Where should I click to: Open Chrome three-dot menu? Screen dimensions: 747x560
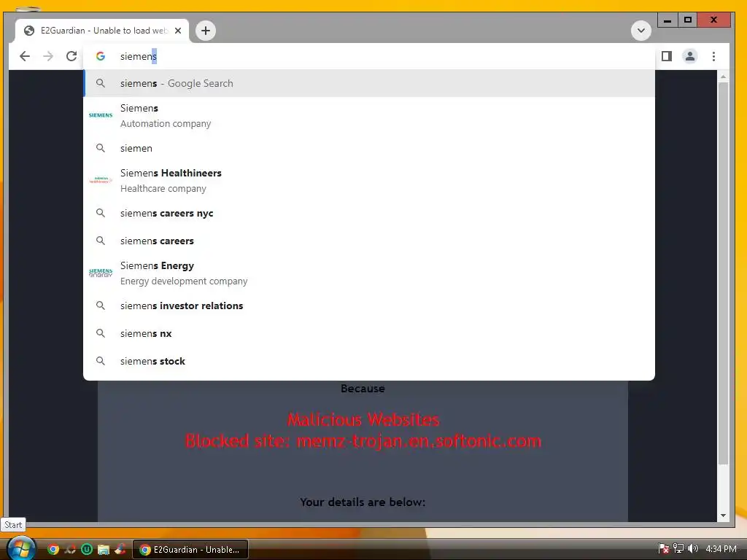tap(713, 56)
